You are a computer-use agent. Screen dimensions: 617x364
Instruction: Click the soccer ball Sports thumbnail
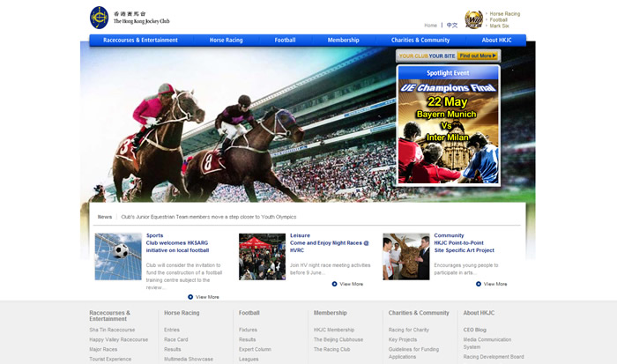[118, 256]
